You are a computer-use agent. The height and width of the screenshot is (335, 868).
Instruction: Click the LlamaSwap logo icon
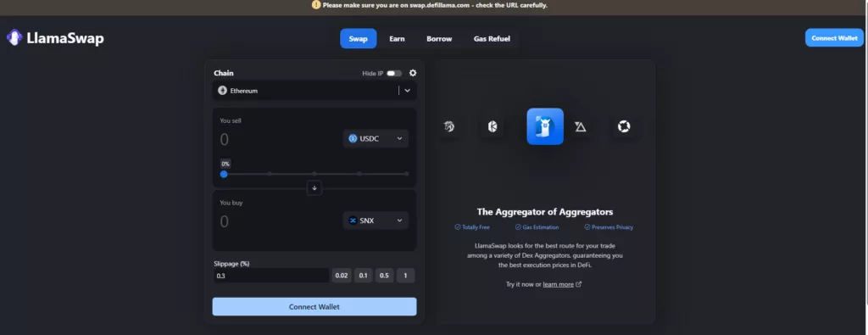click(14, 37)
